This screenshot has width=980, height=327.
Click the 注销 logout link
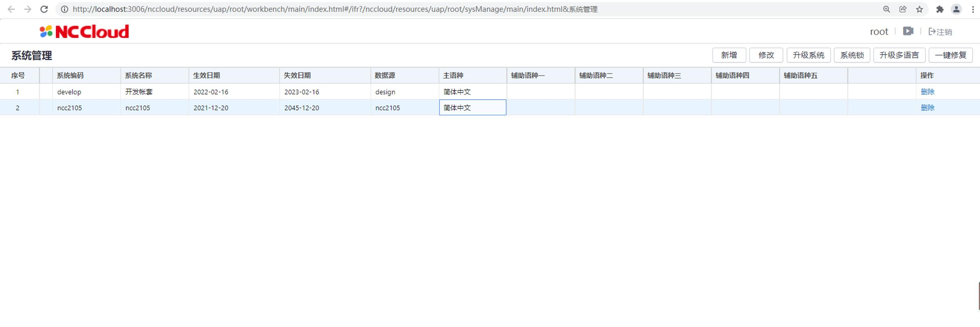click(x=940, y=32)
